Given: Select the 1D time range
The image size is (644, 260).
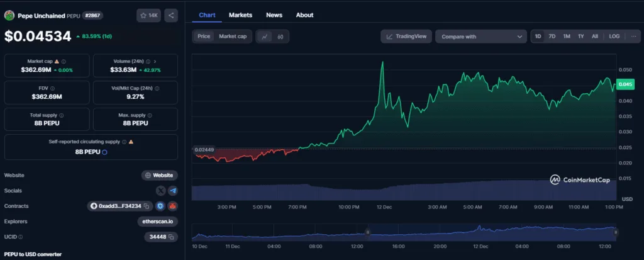Looking at the screenshot, I should 538,37.
